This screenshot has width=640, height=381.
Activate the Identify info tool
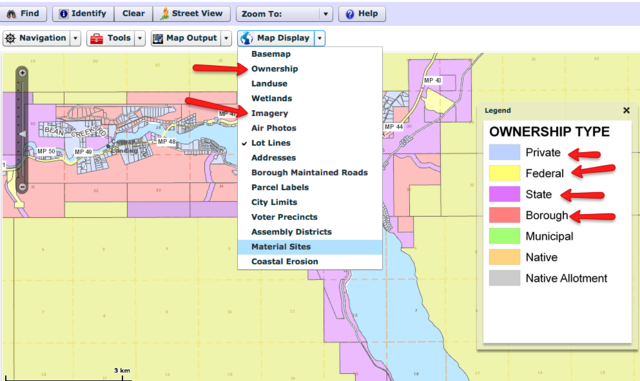(x=83, y=13)
